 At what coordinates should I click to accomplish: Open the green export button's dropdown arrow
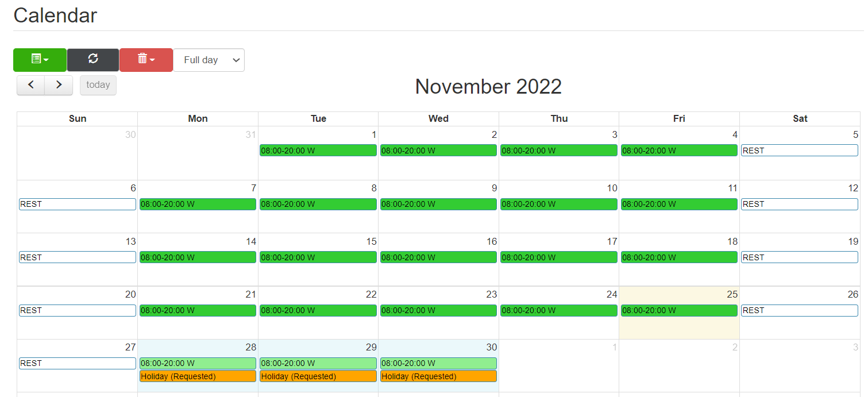[x=47, y=60]
